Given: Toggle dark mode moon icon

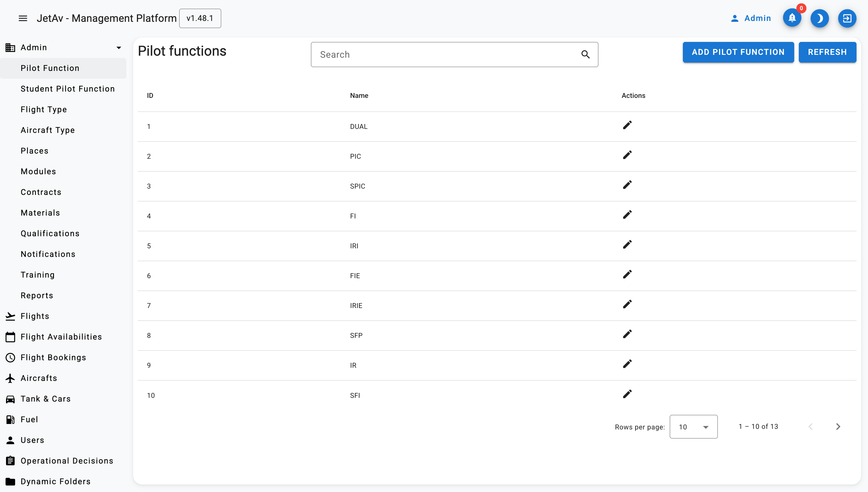Looking at the screenshot, I should tap(819, 18).
